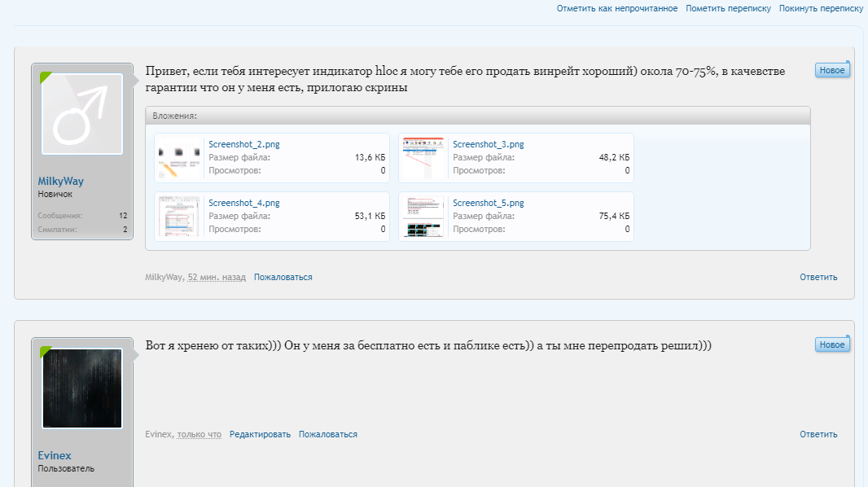Open the Screenshot_4.png attachment link
Image resolution: width=868 pixels, height=487 pixels.
[x=244, y=203]
